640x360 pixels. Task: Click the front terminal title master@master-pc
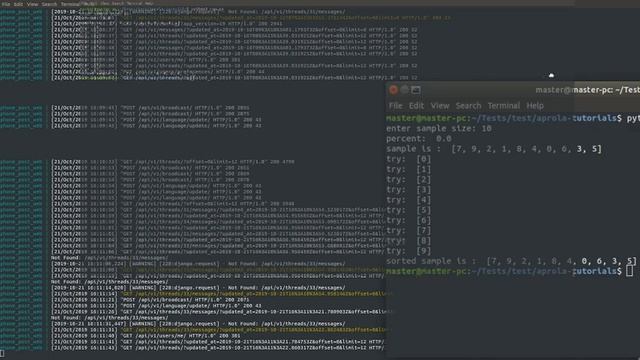point(587,90)
